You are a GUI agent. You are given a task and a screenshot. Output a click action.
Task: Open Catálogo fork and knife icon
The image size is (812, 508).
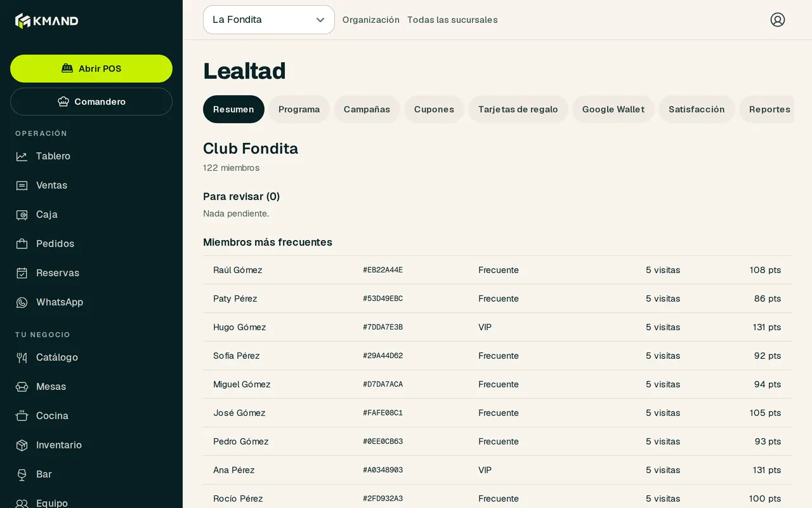pos(22,358)
